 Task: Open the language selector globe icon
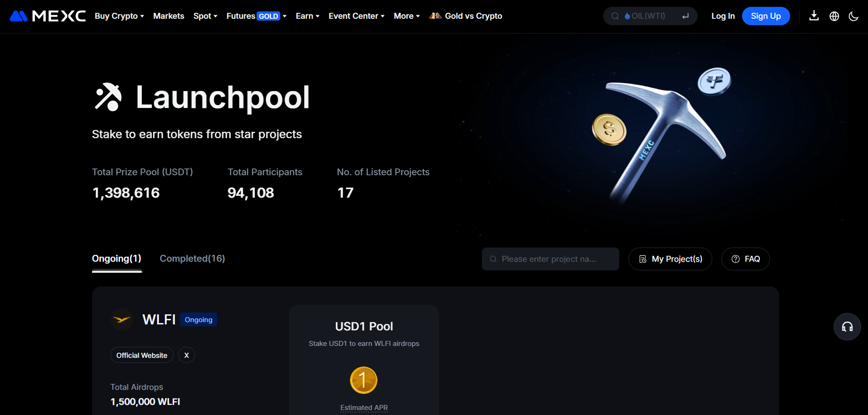point(834,16)
